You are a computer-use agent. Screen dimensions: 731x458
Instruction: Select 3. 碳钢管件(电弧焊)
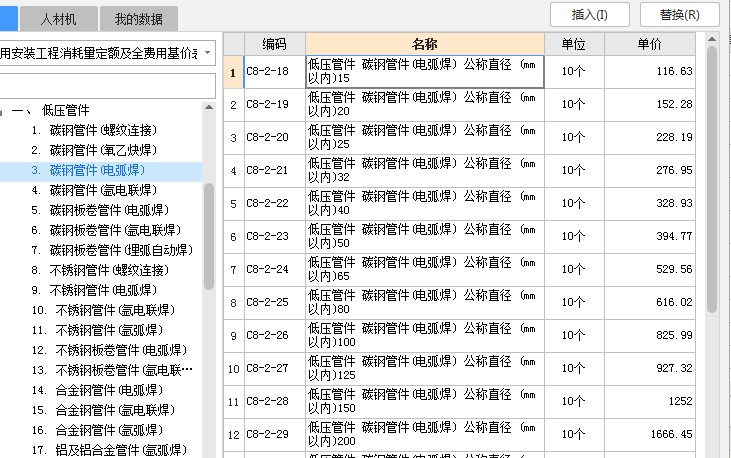(89, 170)
